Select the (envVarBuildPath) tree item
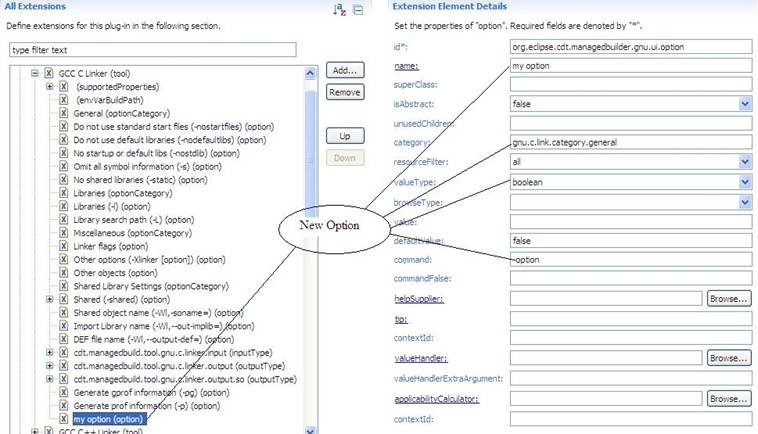Viewport: 758px width, 434px height. tap(110, 100)
